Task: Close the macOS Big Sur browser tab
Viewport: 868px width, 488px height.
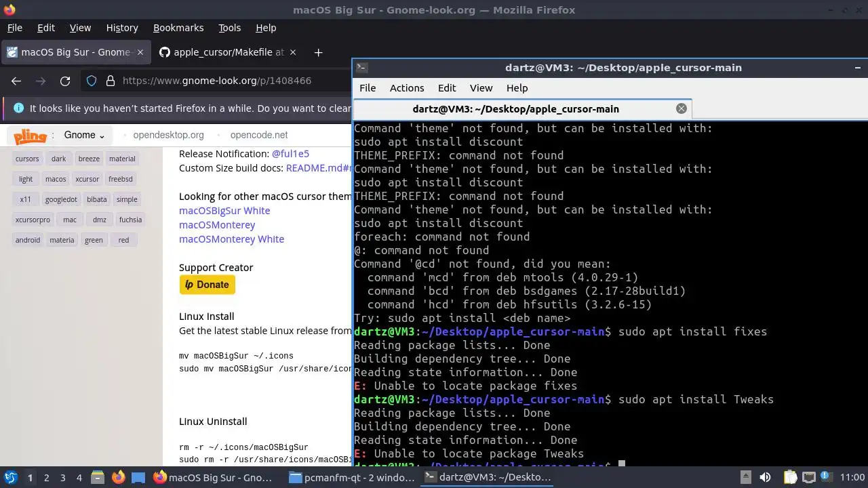Action: pos(140,52)
